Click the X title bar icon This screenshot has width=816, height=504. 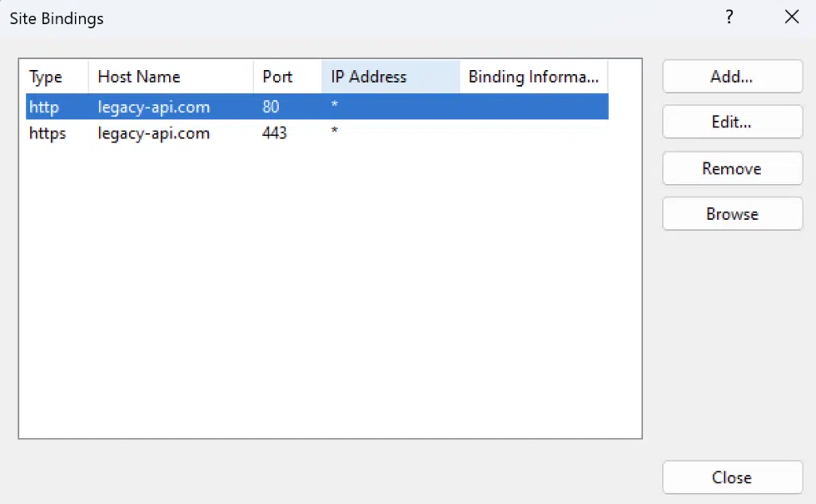(x=791, y=18)
